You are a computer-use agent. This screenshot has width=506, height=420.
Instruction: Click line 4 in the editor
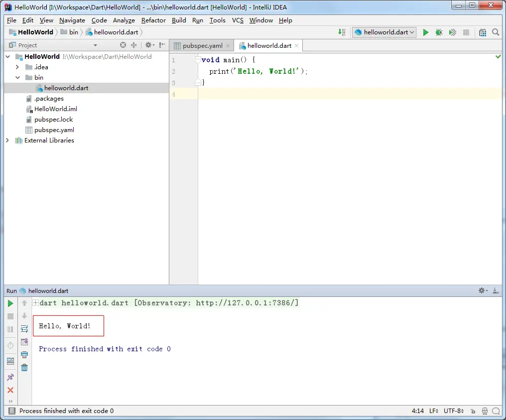point(350,94)
